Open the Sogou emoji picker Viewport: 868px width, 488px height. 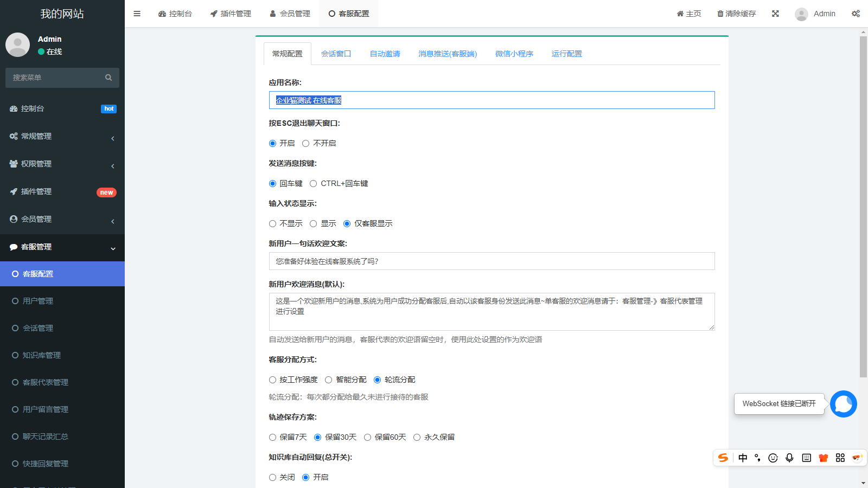(x=773, y=458)
